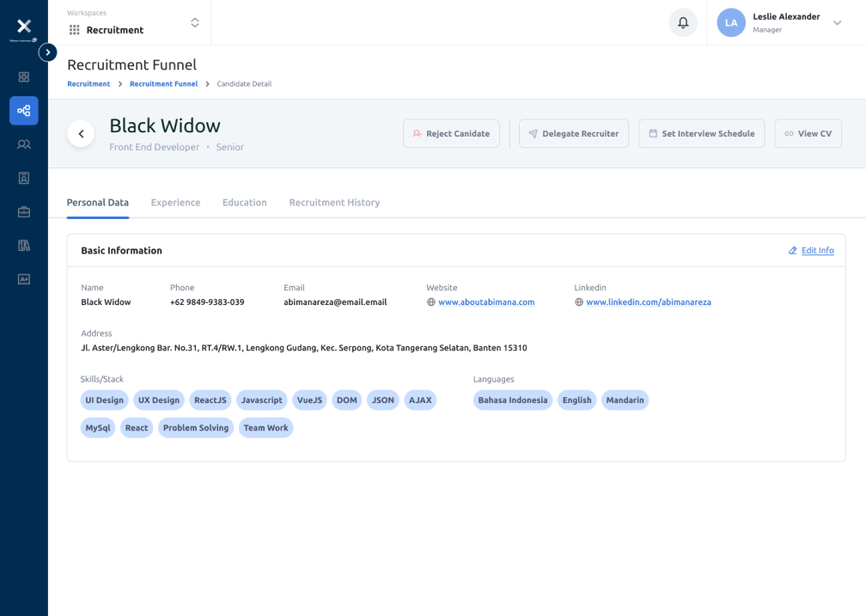The image size is (866, 616).
Task: Open the dashboard grid icon in sidebar
Action: tap(24, 77)
